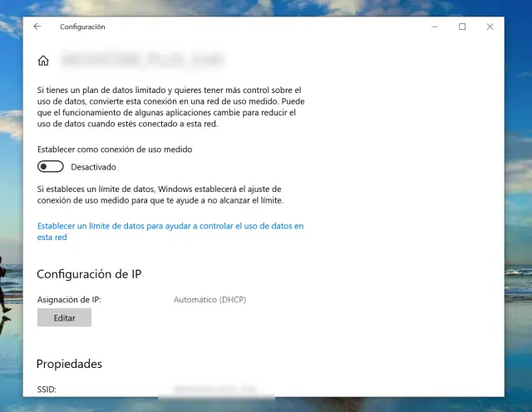Click the 'Automático (DHCP)' value

point(209,299)
